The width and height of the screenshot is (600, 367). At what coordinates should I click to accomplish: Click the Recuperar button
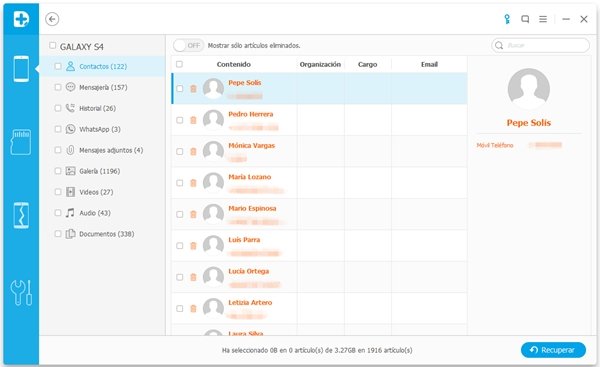[x=553, y=350]
